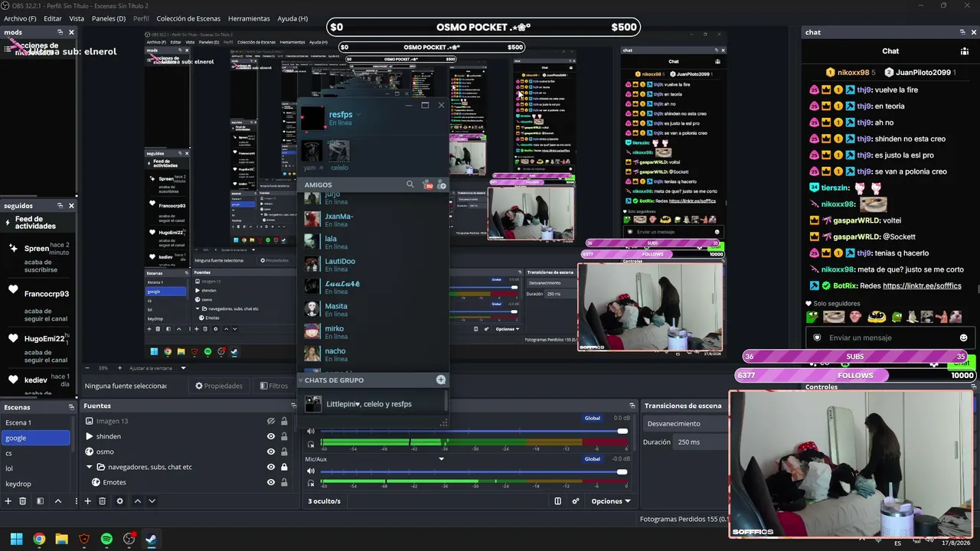Screen dimensions: 980x551
Task: Show the hidden Imagen 13 source
Action: click(270, 421)
